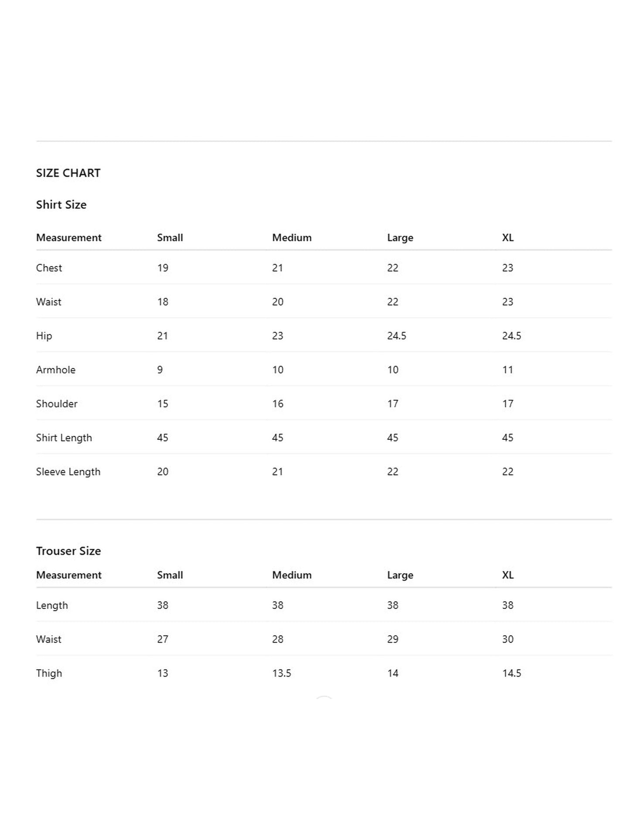The image size is (630, 840).
Task: Click the Sleeve Length row label
Action: (x=68, y=472)
